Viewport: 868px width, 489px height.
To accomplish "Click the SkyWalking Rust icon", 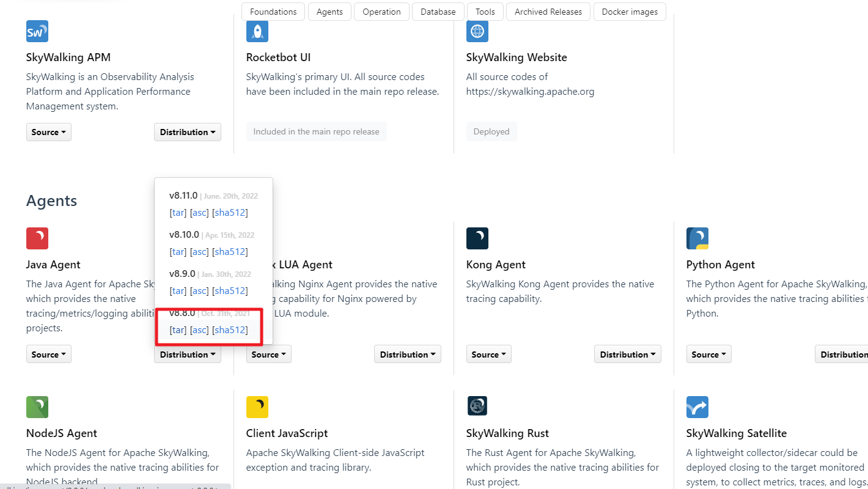I will [477, 407].
